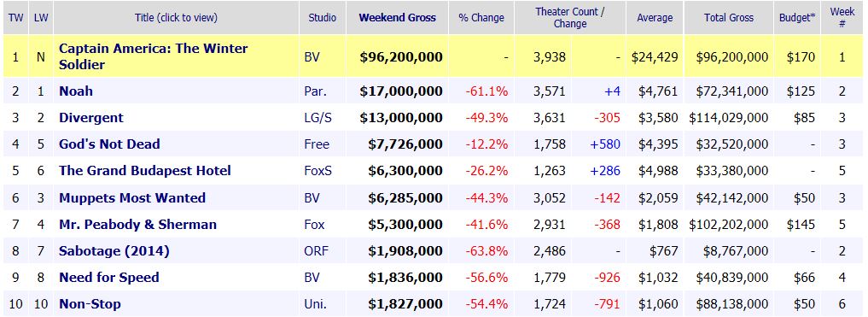Sort by the Studio column header
This screenshot has height=317, width=868.
(x=322, y=18)
